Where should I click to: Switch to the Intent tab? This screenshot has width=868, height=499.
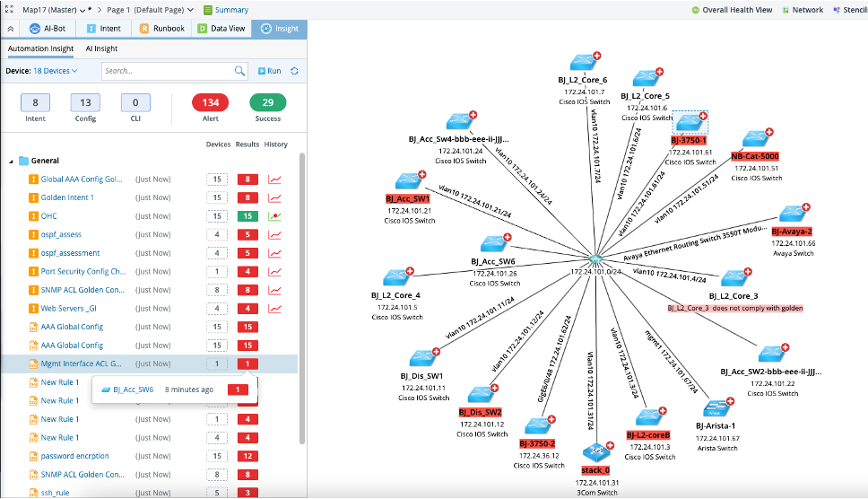103,29
